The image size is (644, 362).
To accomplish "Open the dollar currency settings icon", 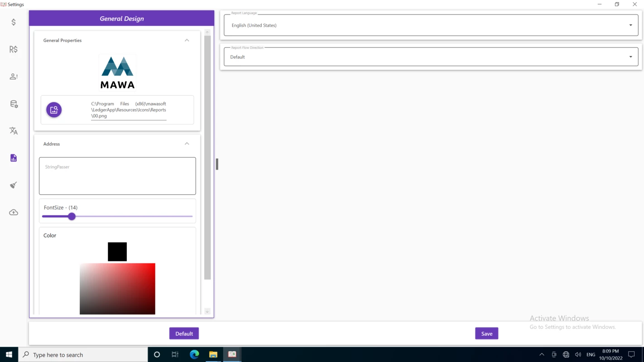I will (14, 22).
